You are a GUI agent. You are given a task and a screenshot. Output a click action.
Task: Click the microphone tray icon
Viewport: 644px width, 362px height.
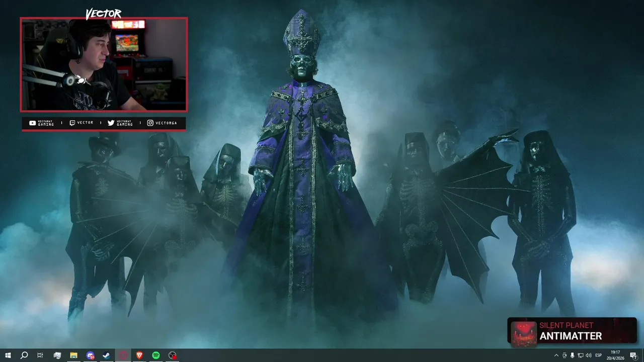[x=573, y=355]
